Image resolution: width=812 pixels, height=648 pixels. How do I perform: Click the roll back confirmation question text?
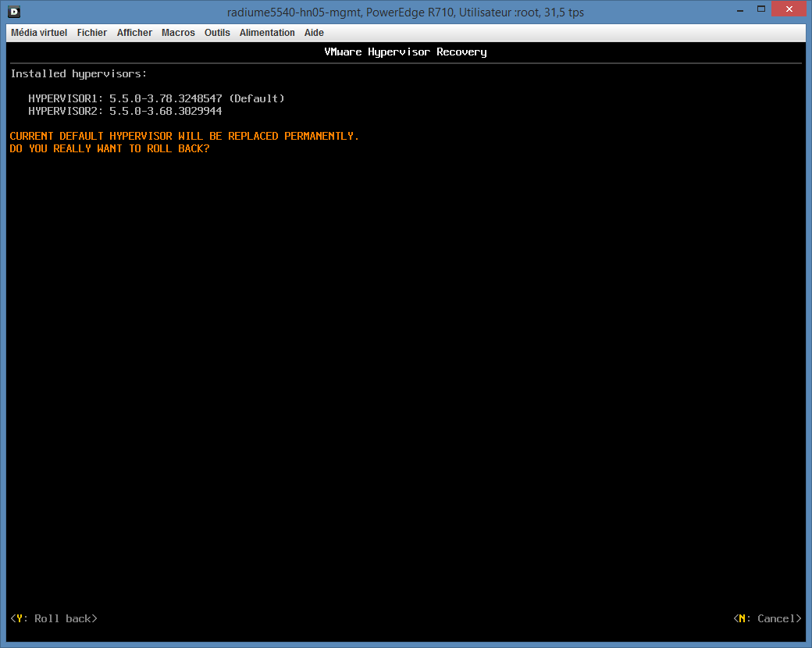coord(109,148)
